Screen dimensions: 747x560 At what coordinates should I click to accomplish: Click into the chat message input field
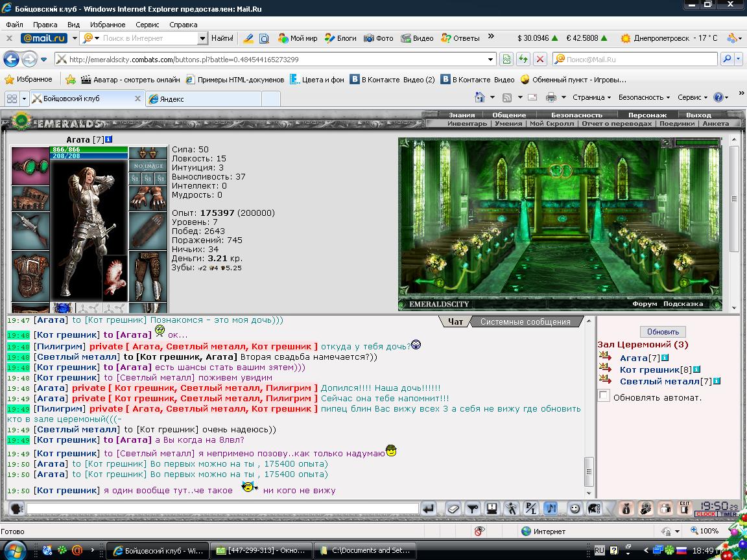coord(222,509)
